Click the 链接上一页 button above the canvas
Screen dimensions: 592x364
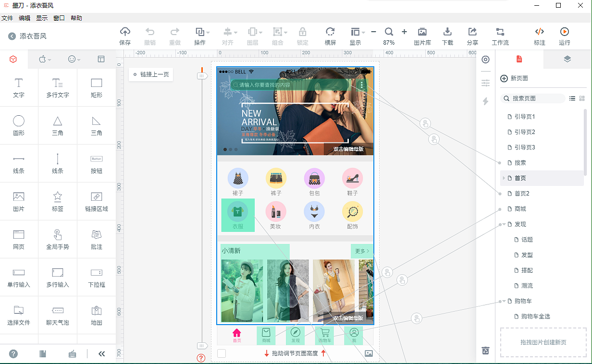[x=151, y=74]
